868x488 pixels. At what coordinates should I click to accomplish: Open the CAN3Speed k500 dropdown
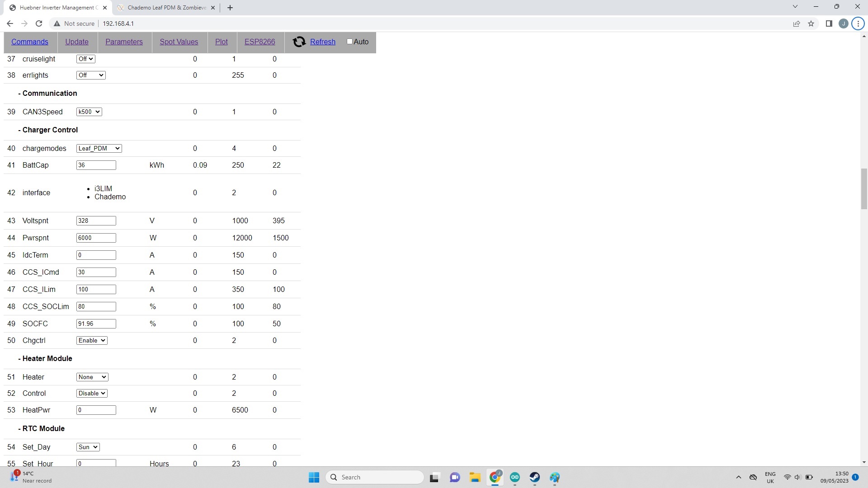tap(89, 112)
